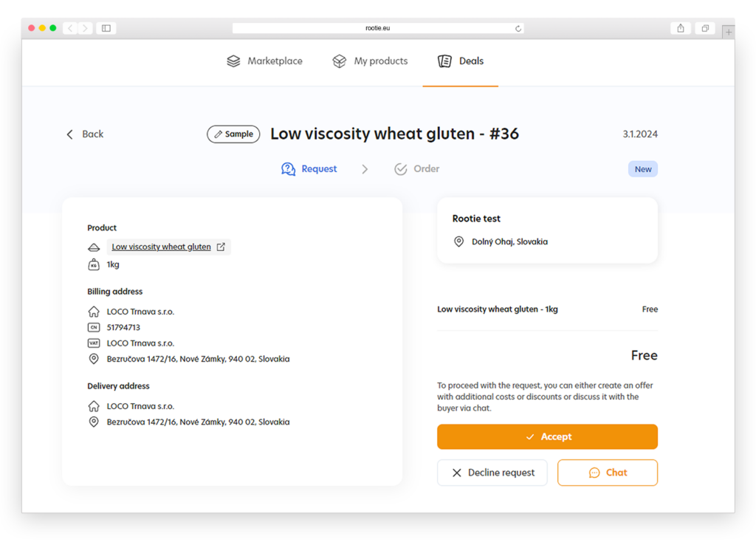Decline the request
The width and height of the screenshot is (756, 542).
[492, 473]
